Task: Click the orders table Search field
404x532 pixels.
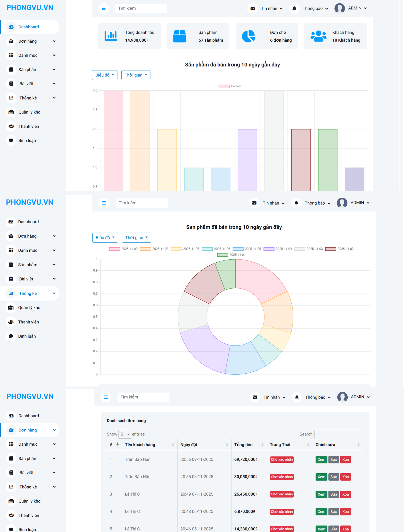Action: pyautogui.click(x=339, y=434)
